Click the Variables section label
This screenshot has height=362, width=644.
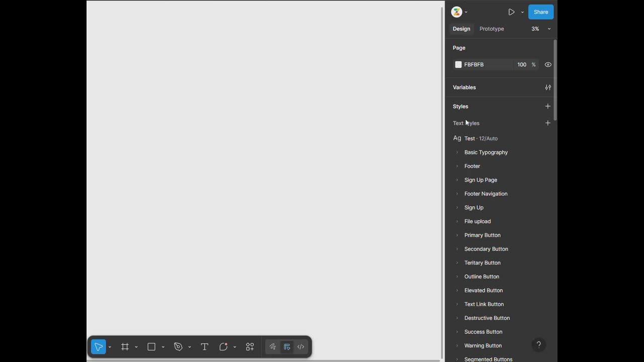point(464,87)
